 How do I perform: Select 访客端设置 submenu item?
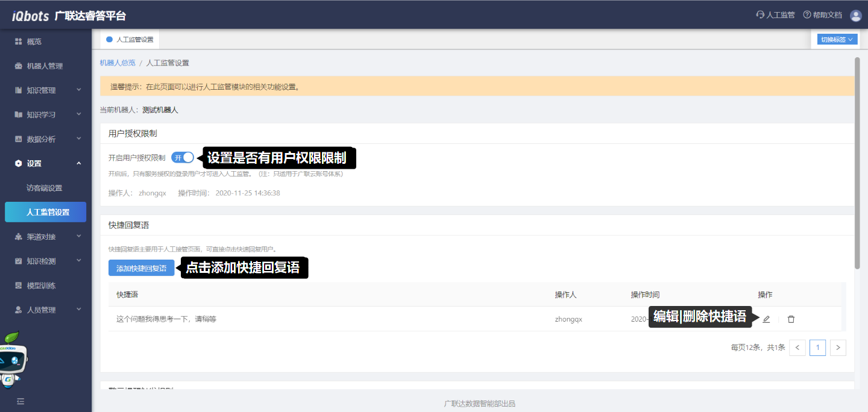45,188
